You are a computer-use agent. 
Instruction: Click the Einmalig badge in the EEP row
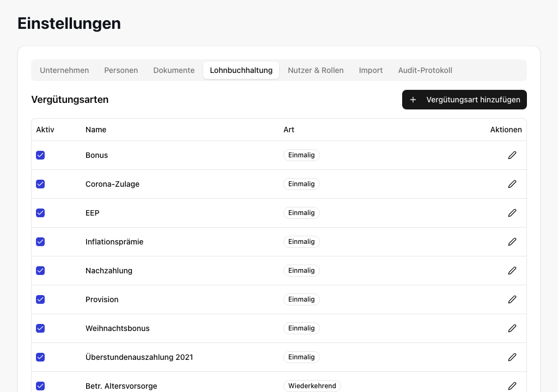[301, 213]
